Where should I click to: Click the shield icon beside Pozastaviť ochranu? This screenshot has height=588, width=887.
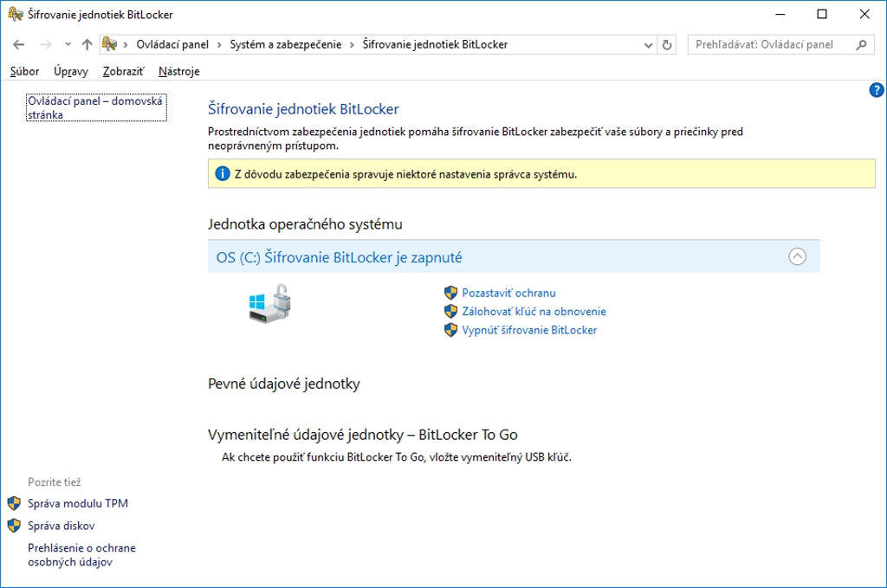tap(450, 293)
